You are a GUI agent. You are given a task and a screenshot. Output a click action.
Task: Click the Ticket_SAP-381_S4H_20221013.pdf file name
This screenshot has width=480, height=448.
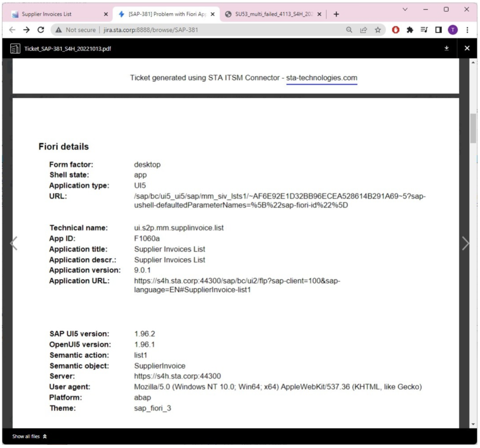67,49
